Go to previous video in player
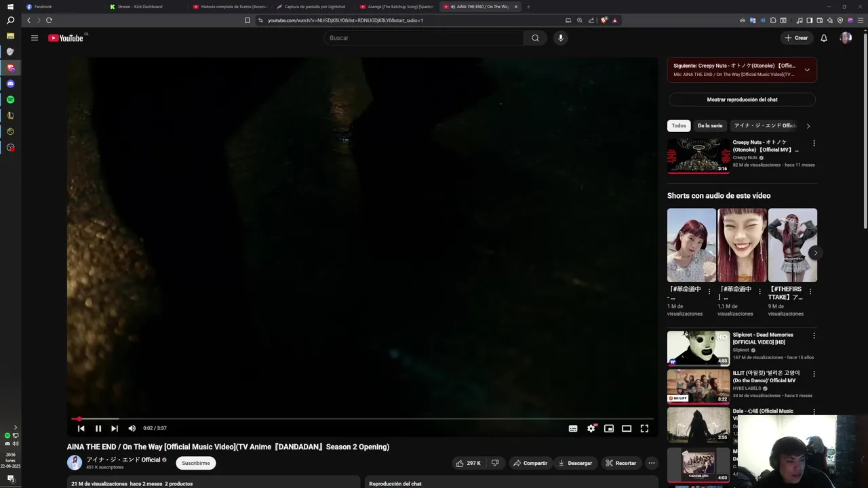Image resolution: width=868 pixels, height=488 pixels. [81, 428]
